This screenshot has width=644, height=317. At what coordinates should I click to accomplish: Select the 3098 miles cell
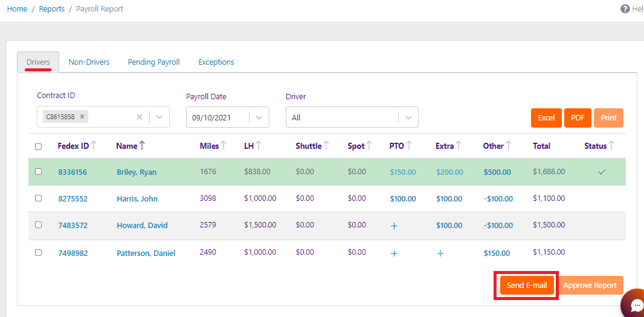pos(208,198)
